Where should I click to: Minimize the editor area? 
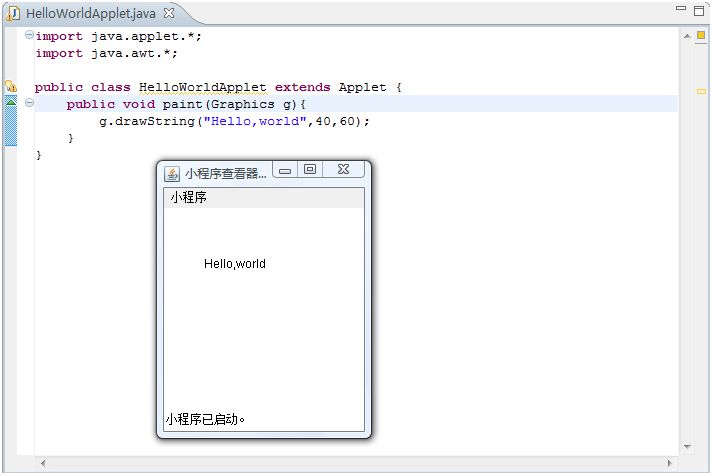[681, 8]
